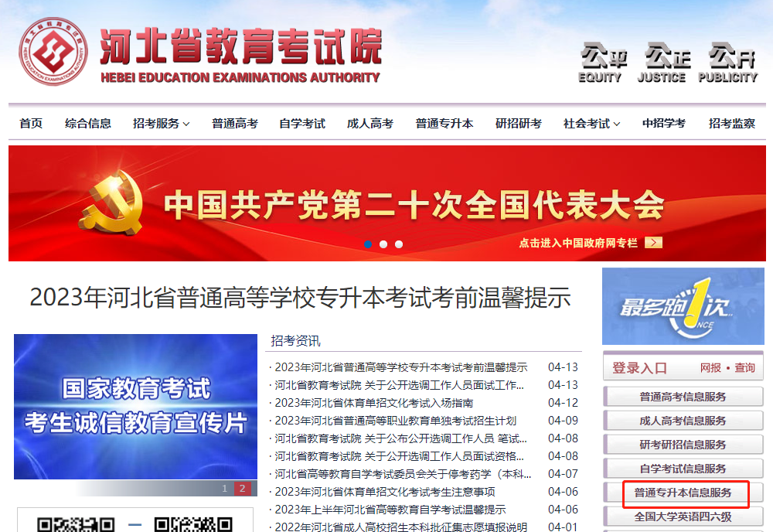Open 研考研招信息服务 button

pos(683,445)
